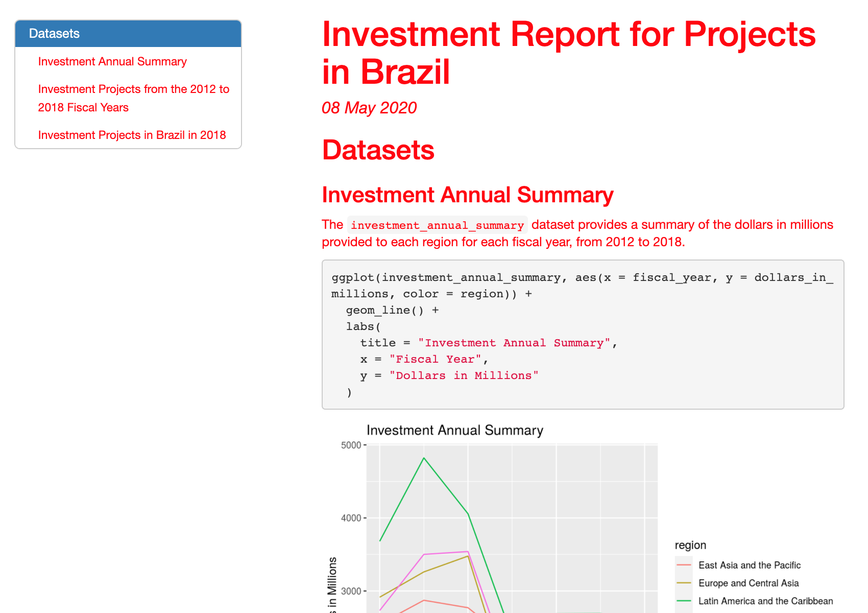Screen dimensions: 868x613
Task: Click the green line peak in the chart
Action: (x=424, y=458)
